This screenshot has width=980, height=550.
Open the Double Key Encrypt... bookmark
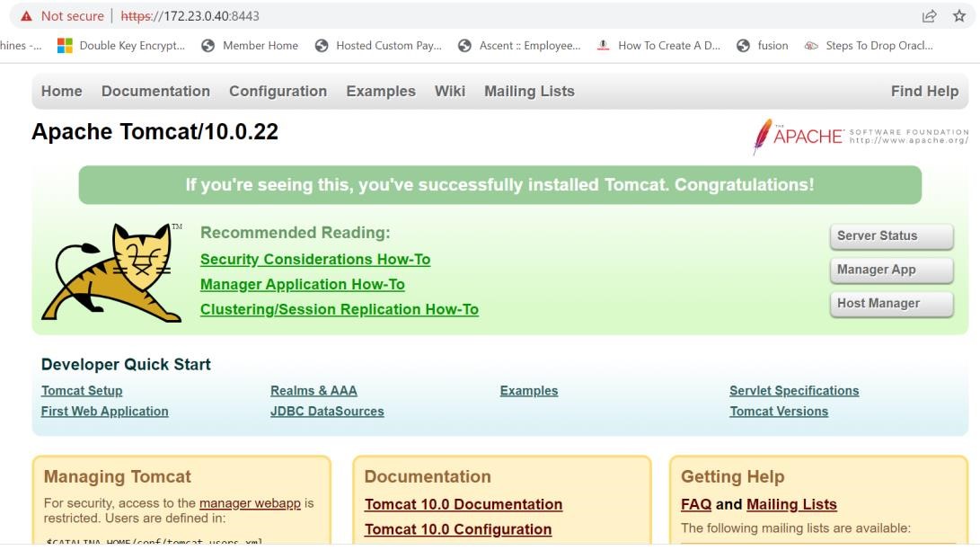coord(121,46)
